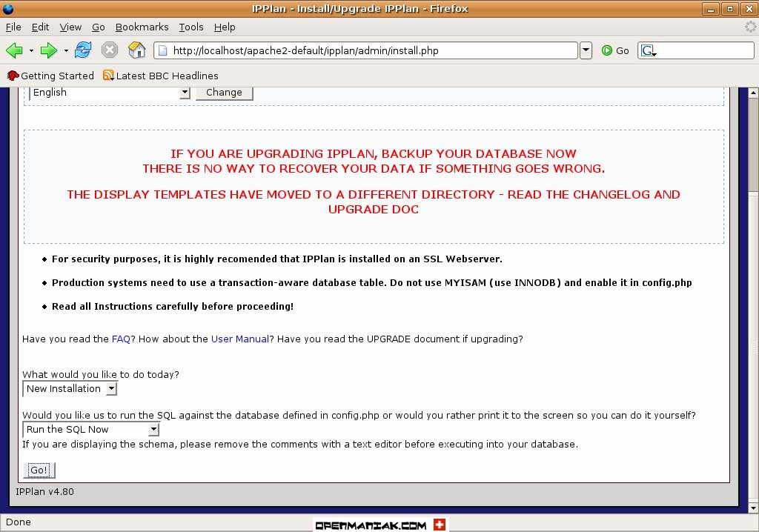Open the Bookmarks menu
Viewport: 759px width, 532px height.
(x=142, y=27)
